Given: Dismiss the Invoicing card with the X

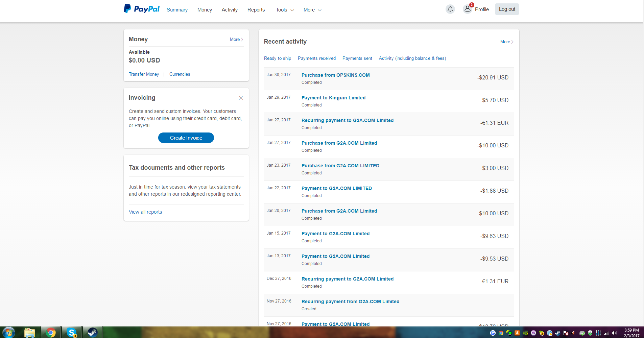Looking at the screenshot, I should pyautogui.click(x=241, y=98).
